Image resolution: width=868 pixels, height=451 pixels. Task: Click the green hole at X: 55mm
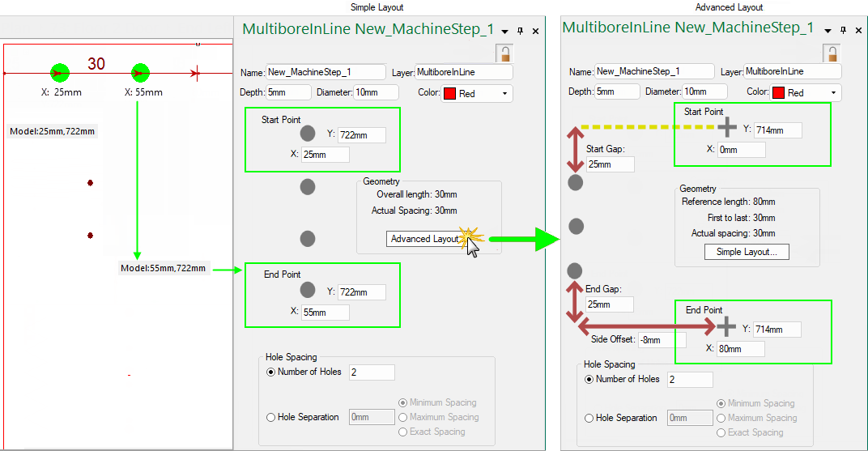(x=140, y=73)
